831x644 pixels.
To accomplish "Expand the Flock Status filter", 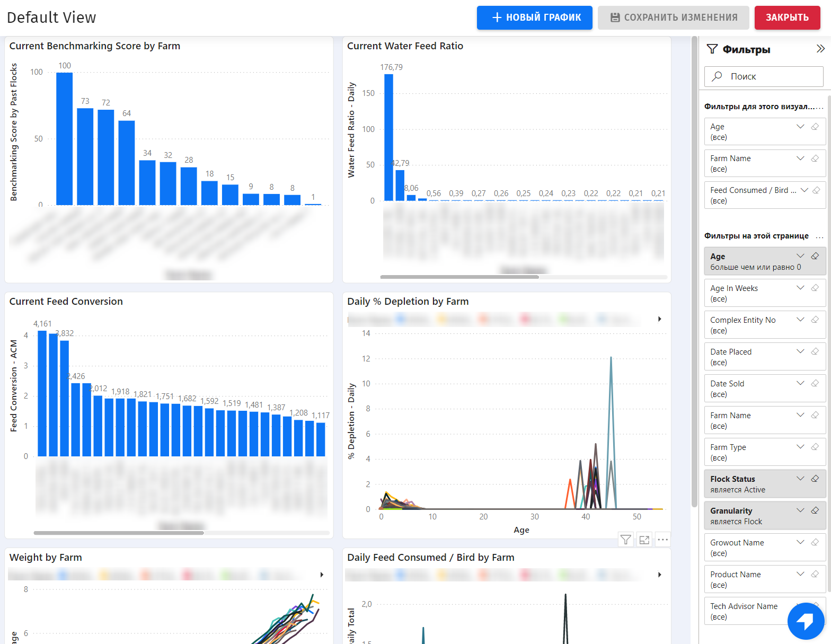I will tap(800, 479).
